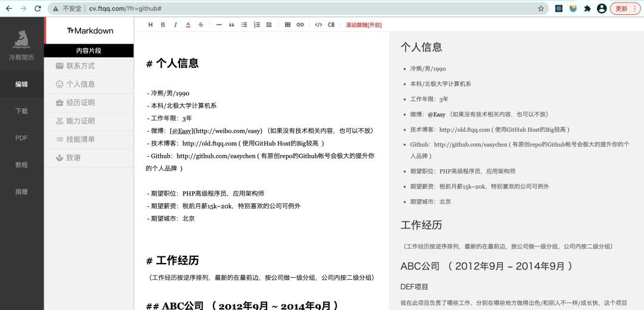Insert an unordered bullet list
This screenshot has height=310, width=644.
(244, 24)
